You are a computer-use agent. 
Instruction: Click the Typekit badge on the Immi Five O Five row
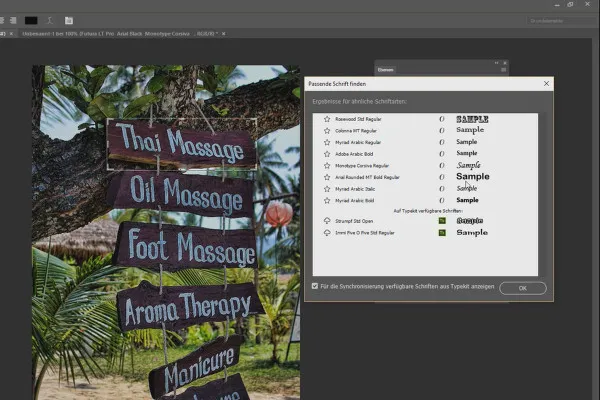tap(442, 233)
